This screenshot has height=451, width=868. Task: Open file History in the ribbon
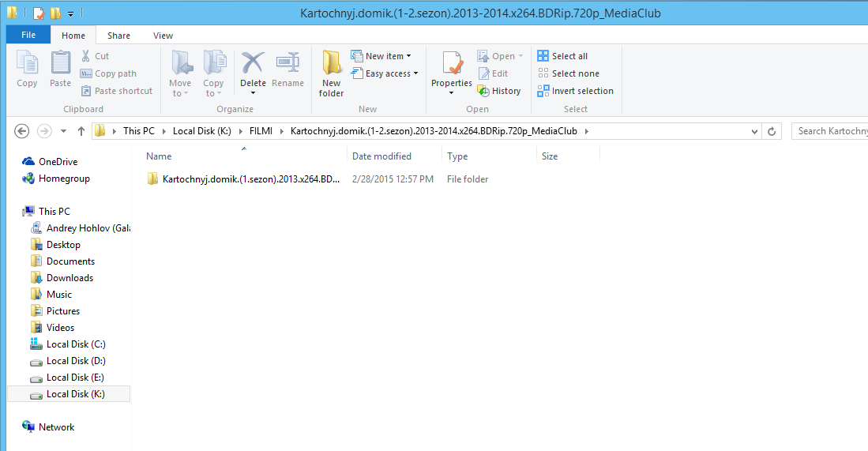[x=499, y=91]
